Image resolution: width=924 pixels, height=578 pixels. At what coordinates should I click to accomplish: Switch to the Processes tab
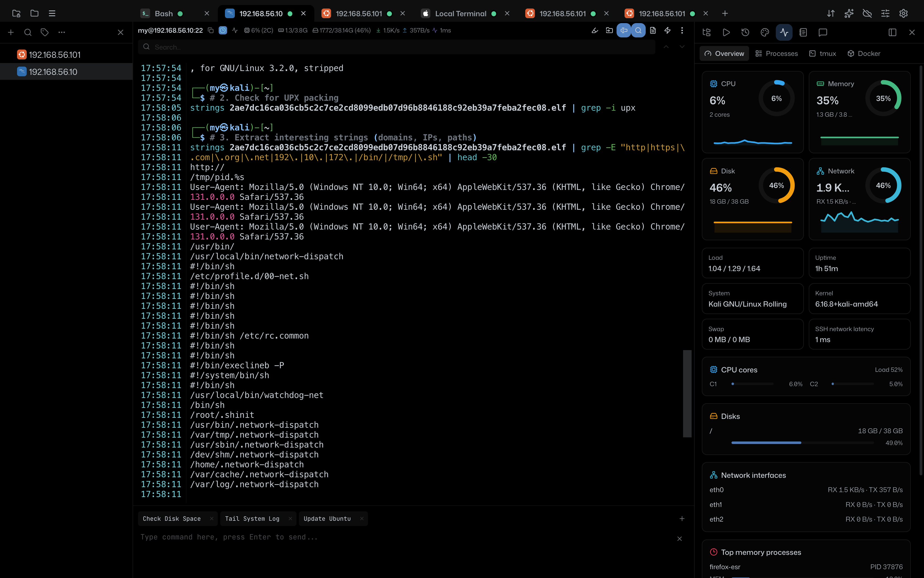tap(777, 53)
